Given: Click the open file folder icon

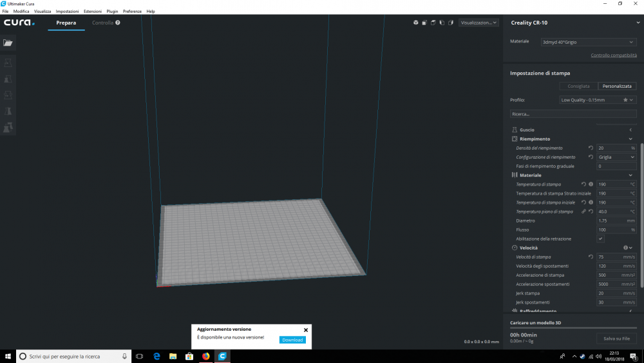Looking at the screenshot, I should coord(8,43).
